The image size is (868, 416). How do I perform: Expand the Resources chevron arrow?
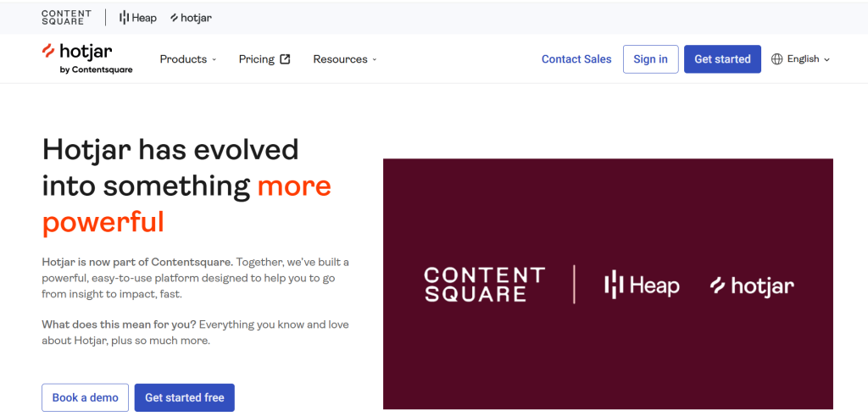pyautogui.click(x=375, y=59)
